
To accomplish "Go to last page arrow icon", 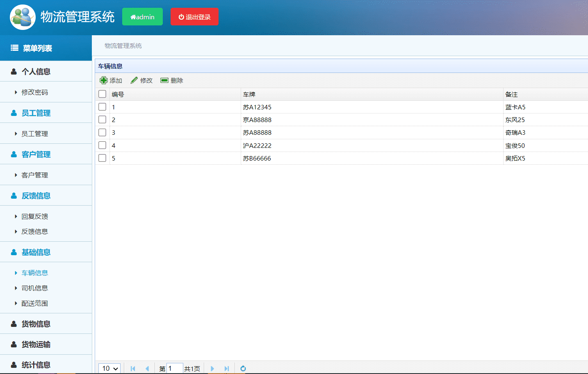I will 226,368.
